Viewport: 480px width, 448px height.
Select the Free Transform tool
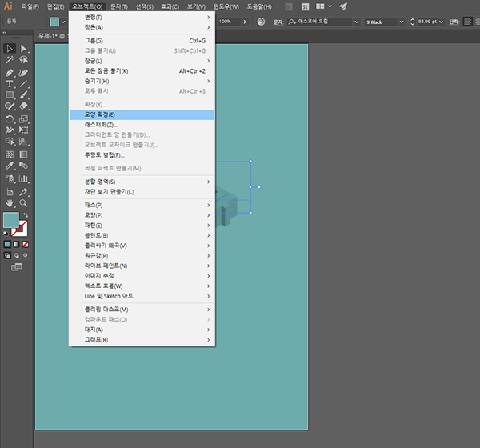point(23,130)
